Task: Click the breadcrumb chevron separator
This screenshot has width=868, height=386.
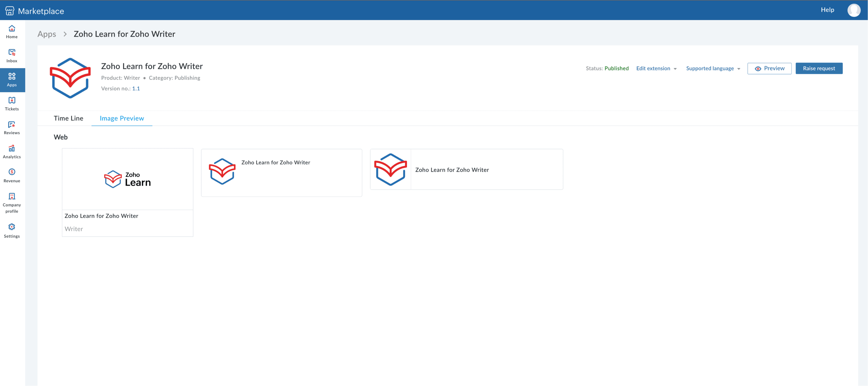Action: click(x=65, y=34)
